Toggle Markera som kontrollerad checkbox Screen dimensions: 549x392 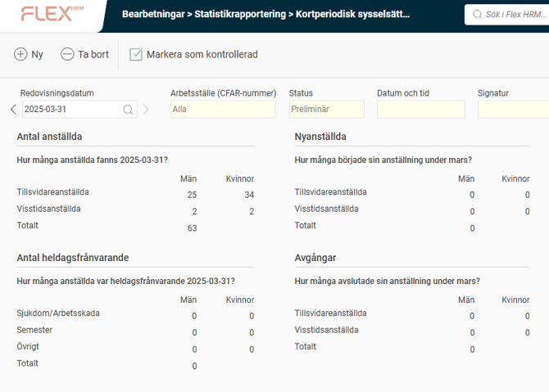click(x=136, y=54)
